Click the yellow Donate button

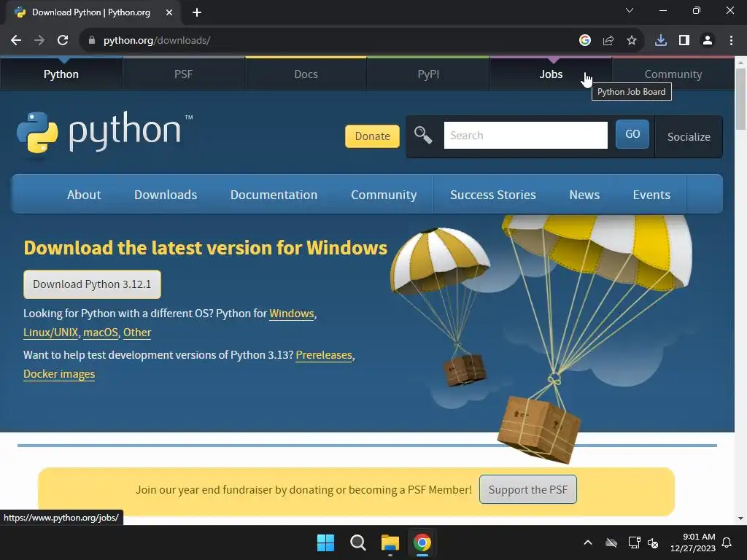click(372, 136)
